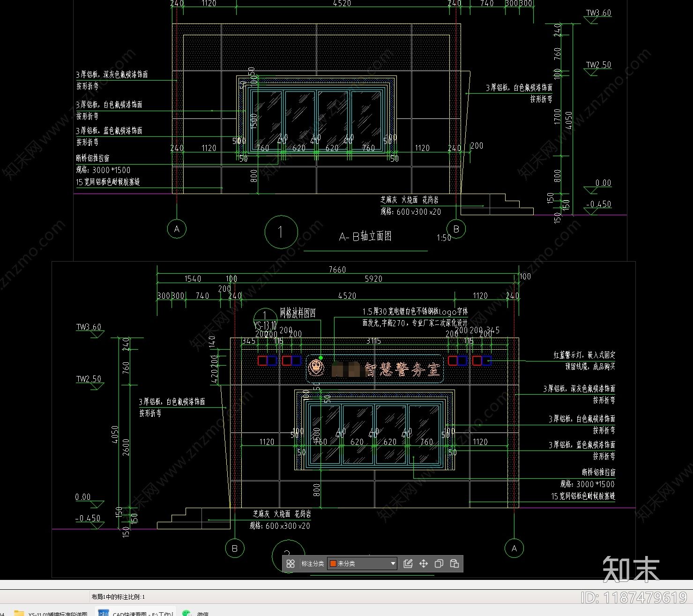The height and width of the screenshot is (616, 693).
Task: Click the 1:50 scale text
Action: [x=444, y=238]
